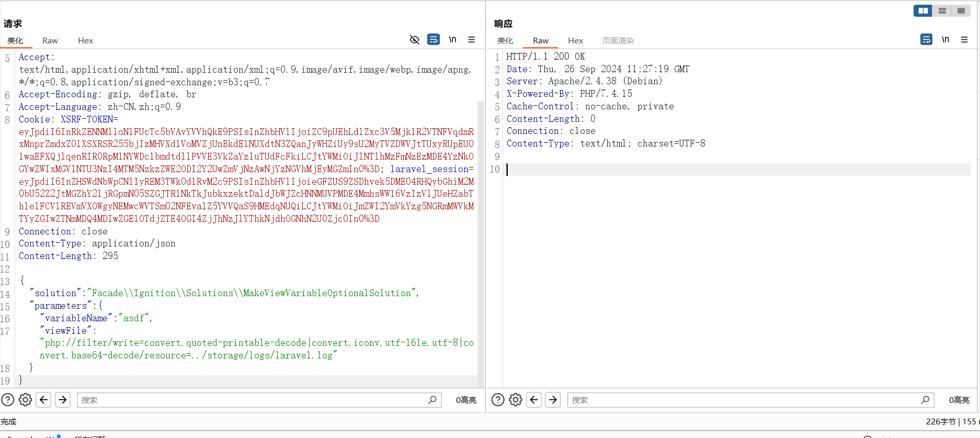Click the response Content-Type header line

click(x=606, y=143)
